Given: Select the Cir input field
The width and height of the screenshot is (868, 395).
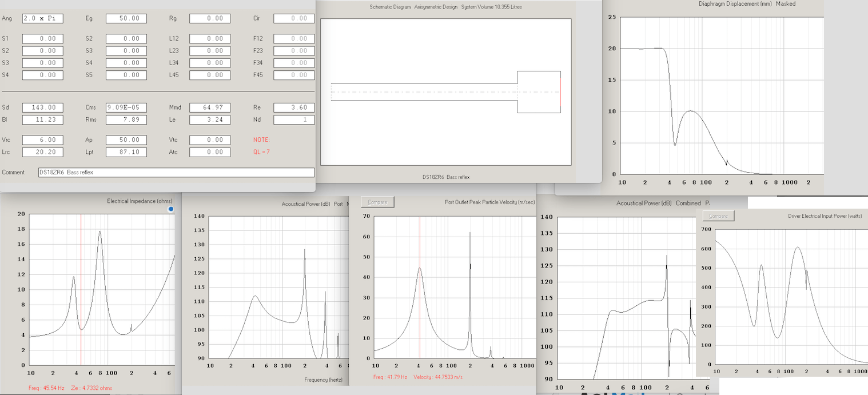Looking at the screenshot, I should click(x=294, y=18).
